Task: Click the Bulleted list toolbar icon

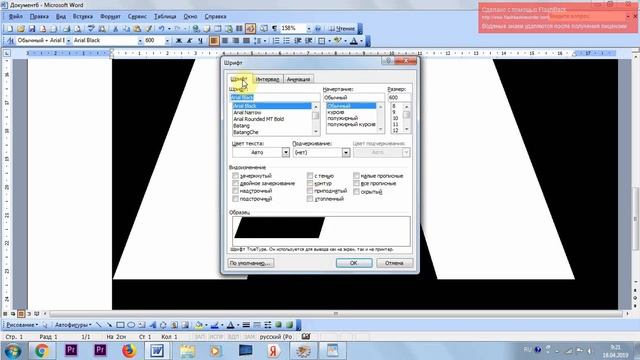Action: (x=287, y=41)
